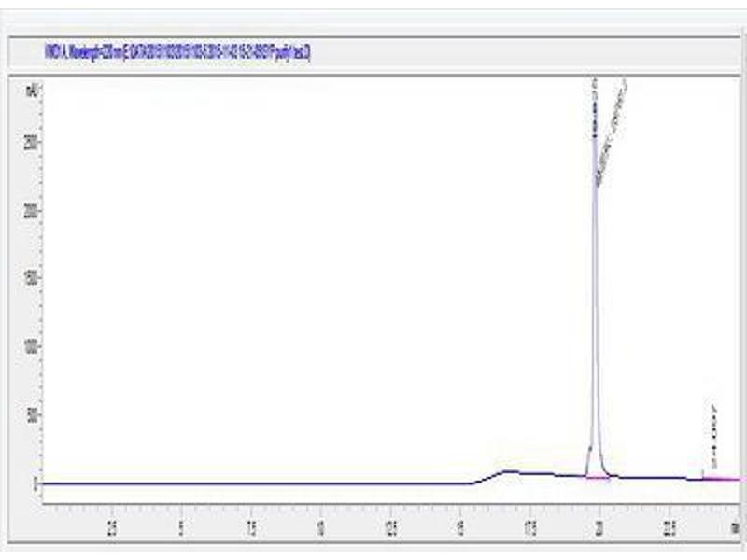Click the mAU unit label on y-axis

(x=32, y=90)
